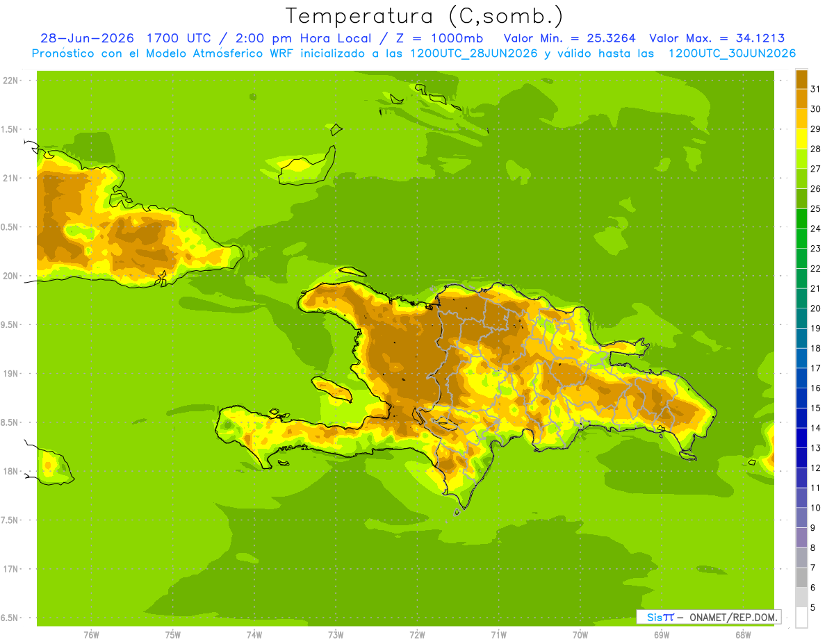This screenshot has width=834, height=644.
Task: Select the '1700 UTC' time text
Action: 180,38
